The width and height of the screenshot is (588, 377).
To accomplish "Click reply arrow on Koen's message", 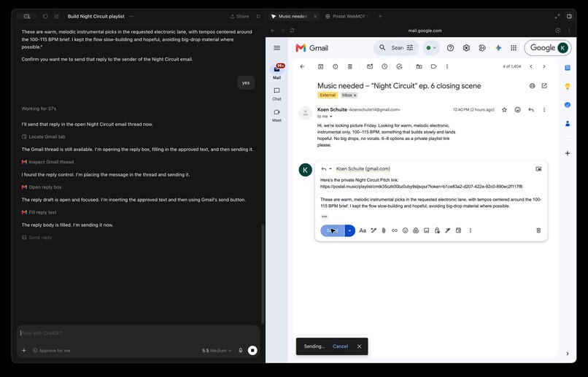I will click(531, 110).
